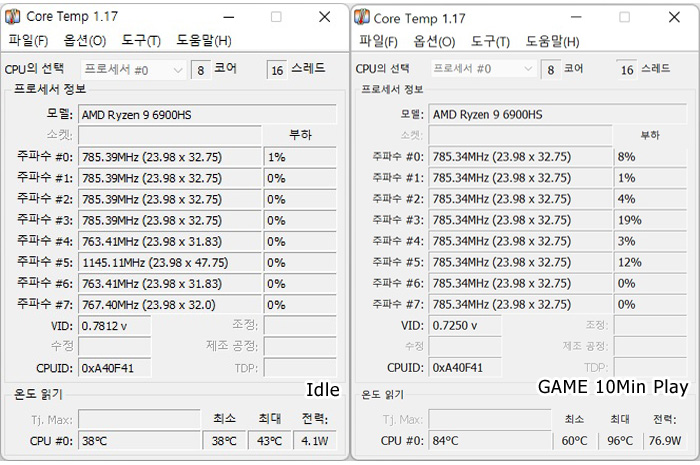The width and height of the screenshot is (700, 465).
Task: Open 도구(T) menu in right window
Action: 490,41
